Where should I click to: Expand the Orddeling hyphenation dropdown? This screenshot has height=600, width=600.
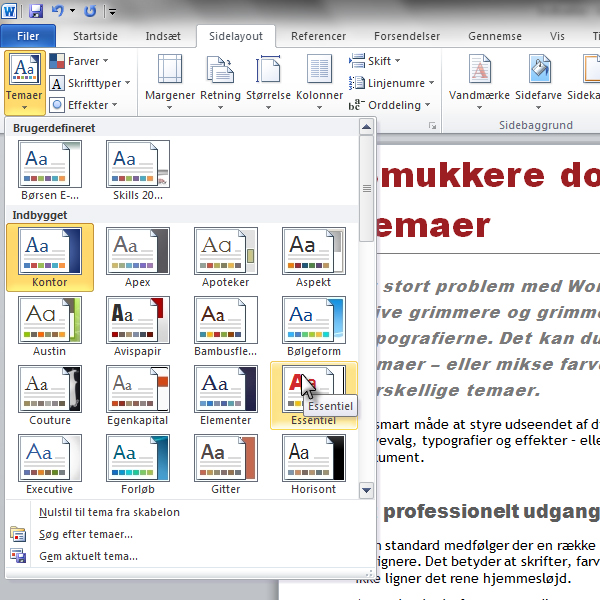pyautogui.click(x=390, y=105)
